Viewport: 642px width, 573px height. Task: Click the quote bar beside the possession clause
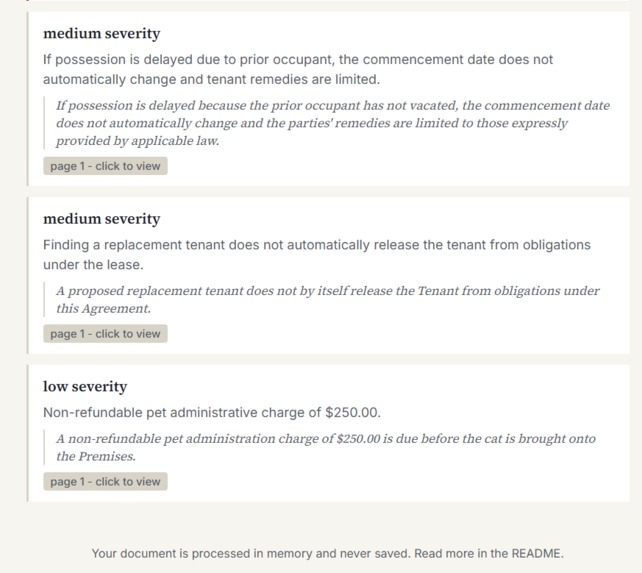[x=44, y=123]
